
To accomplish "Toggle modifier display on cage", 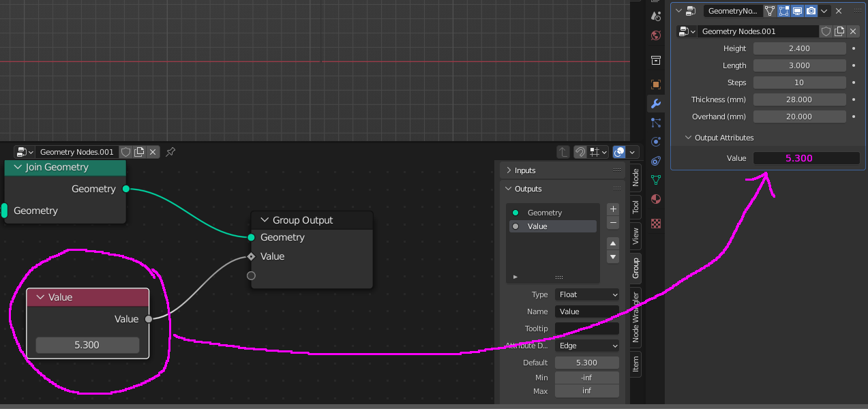I will pos(770,11).
